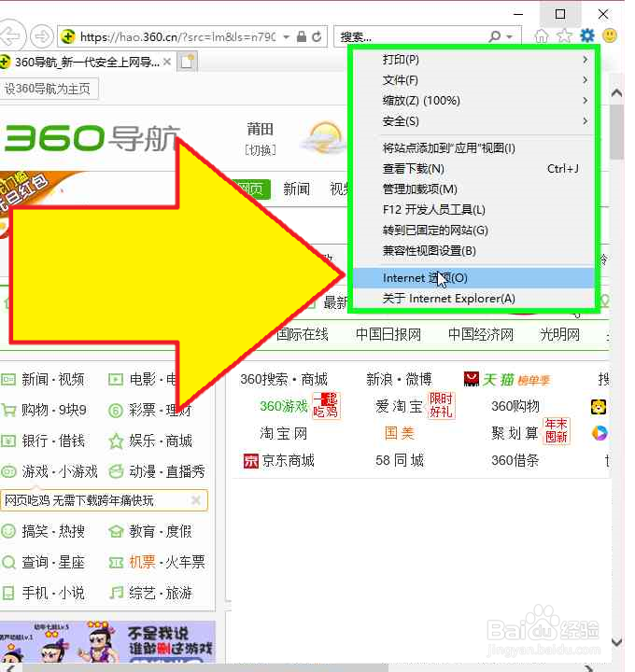Image resolution: width=635 pixels, height=672 pixels.
Task: Open 中国日报网 link
Action: 388,334
